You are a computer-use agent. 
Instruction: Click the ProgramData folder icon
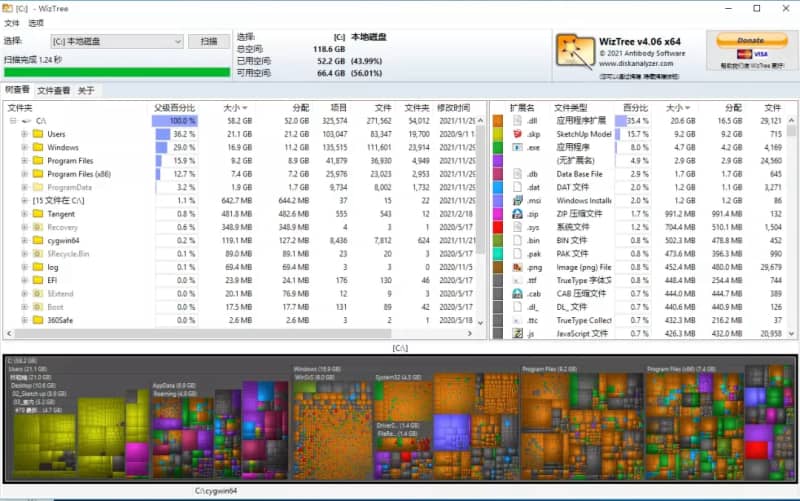[38, 187]
